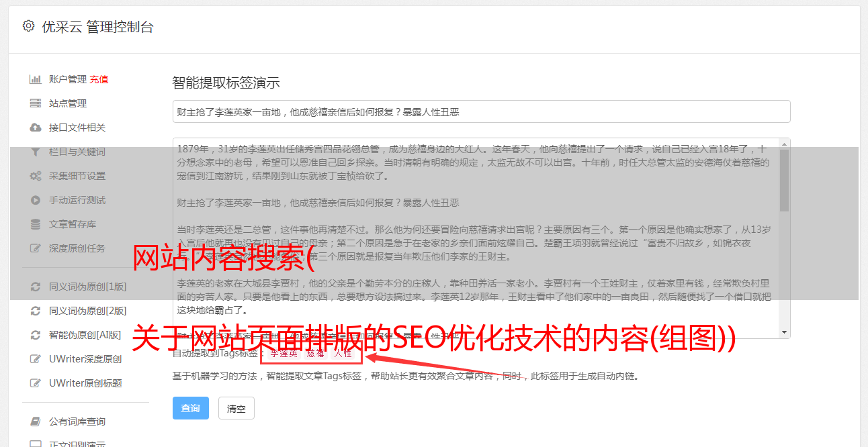Image resolution: width=868 pixels, height=447 pixels.
Task: Click the 接口文件相关 cloud upload icon
Action: [36, 128]
